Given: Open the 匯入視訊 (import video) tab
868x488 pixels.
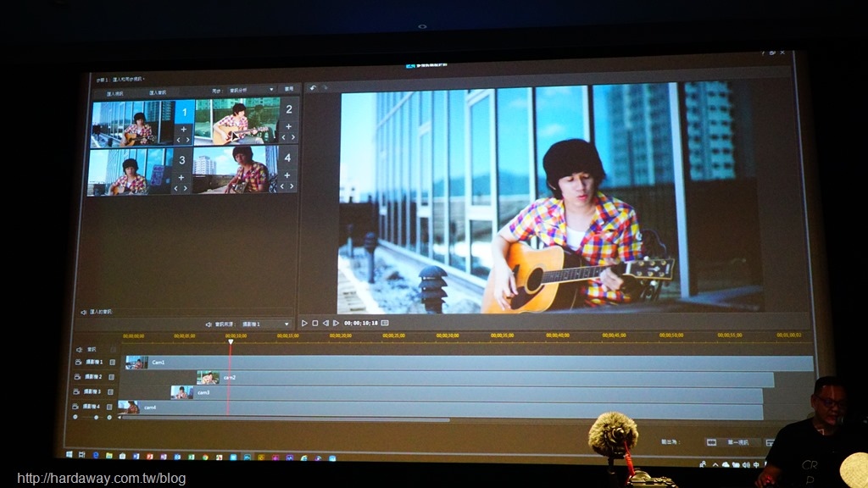Looking at the screenshot, I should (x=115, y=93).
